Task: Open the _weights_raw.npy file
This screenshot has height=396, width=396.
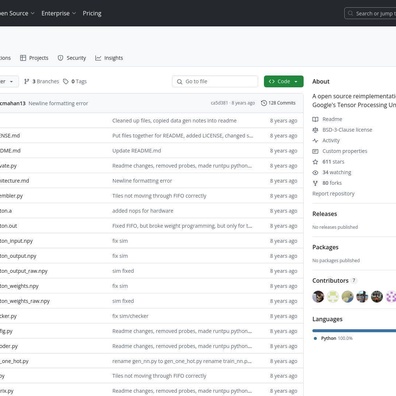Action: 25,301
